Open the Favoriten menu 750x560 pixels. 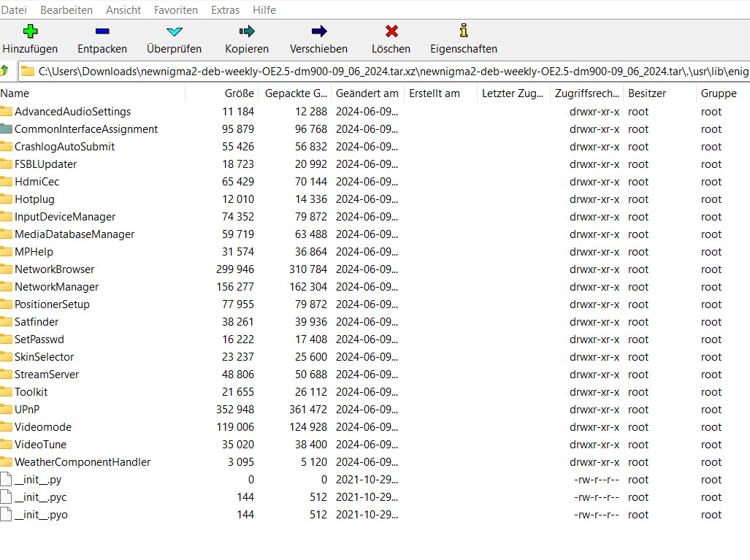(175, 9)
